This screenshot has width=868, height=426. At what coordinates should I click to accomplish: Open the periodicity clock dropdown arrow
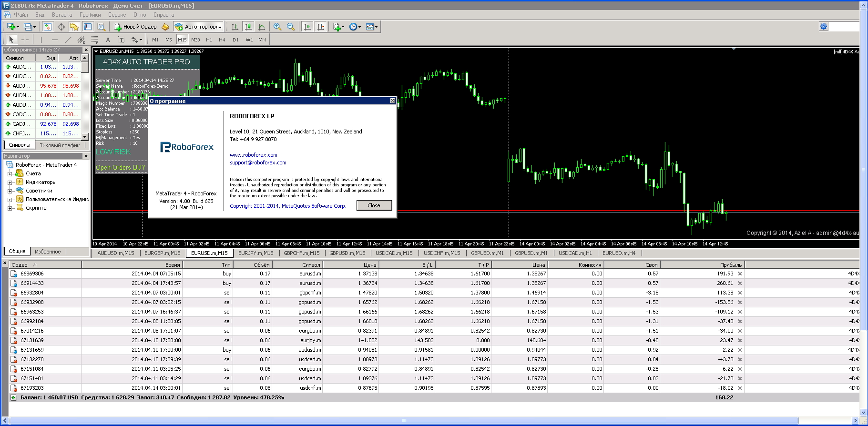coord(359,27)
